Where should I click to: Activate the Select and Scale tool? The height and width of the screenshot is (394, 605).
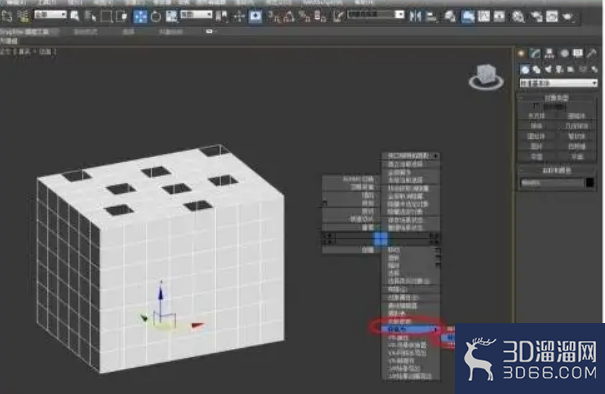[x=171, y=16]
